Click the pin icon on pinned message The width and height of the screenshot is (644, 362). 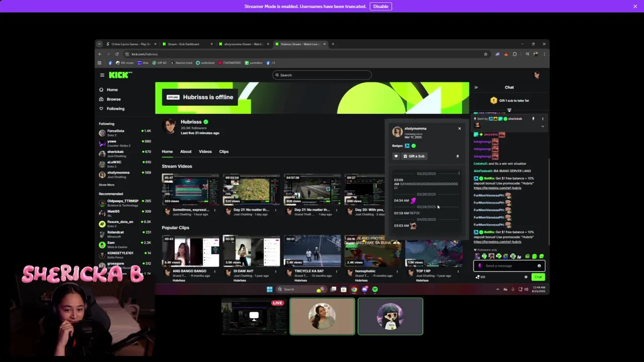(533, 119)
